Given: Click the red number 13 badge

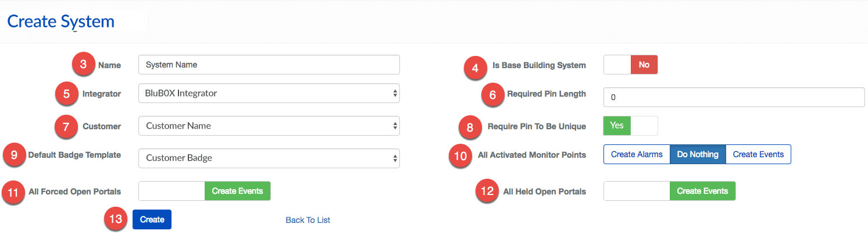Looking at the screenshot, I should click(x=116, y=219).
